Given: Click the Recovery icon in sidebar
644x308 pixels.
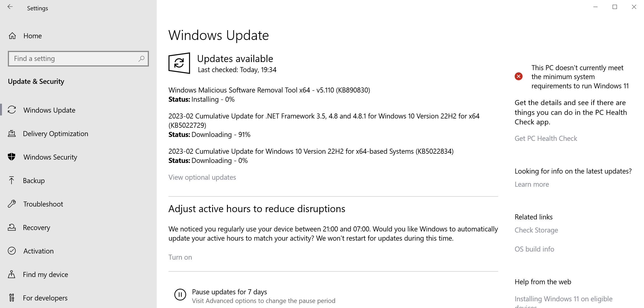Looking at the screenshot, I should [x=12, y=227].
